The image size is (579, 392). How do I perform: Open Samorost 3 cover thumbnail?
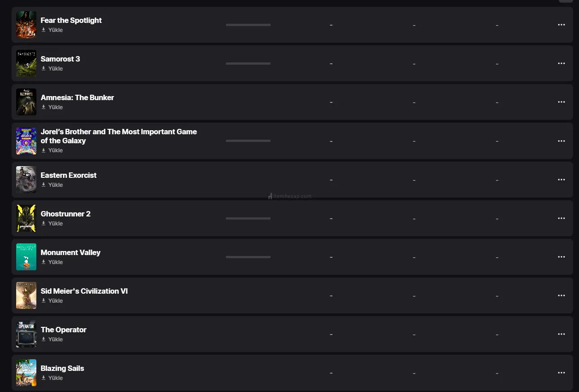coord(26,63)
